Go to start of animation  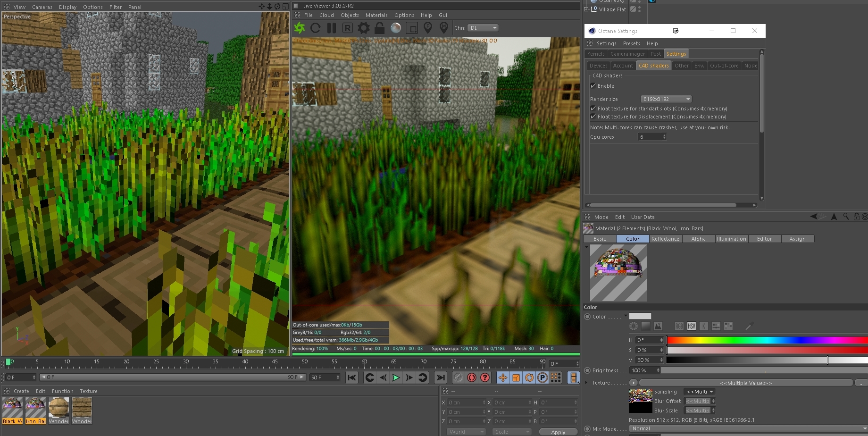click(x=352, y=377)
